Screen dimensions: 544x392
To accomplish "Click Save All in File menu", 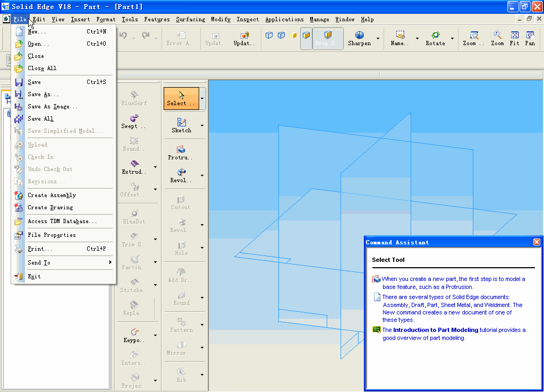I will (64, 118).
